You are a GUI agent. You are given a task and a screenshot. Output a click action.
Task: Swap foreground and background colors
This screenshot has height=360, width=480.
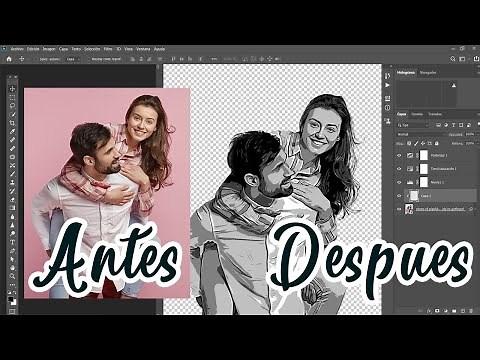(x=15, y=293)
